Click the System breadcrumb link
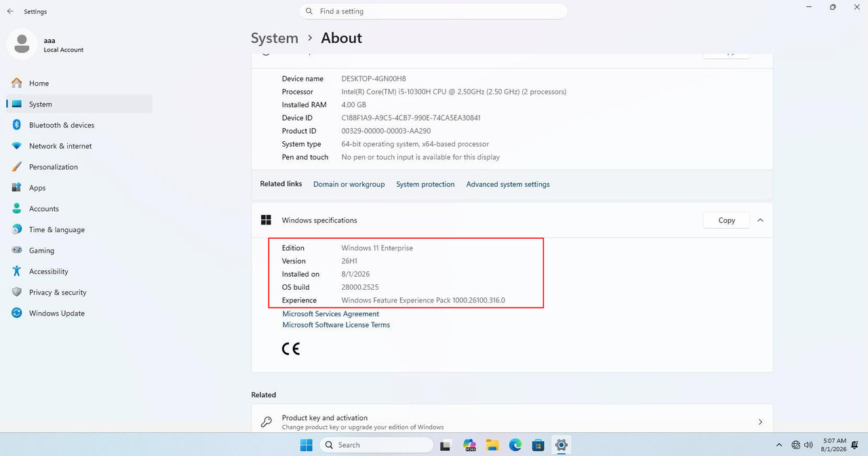This screenshot has height=456, width=868. (x=275, y=38)
